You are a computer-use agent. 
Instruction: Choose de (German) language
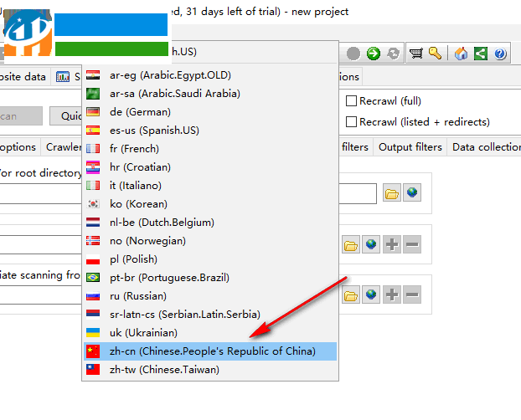pyautogui.click(x=210, y=112)
